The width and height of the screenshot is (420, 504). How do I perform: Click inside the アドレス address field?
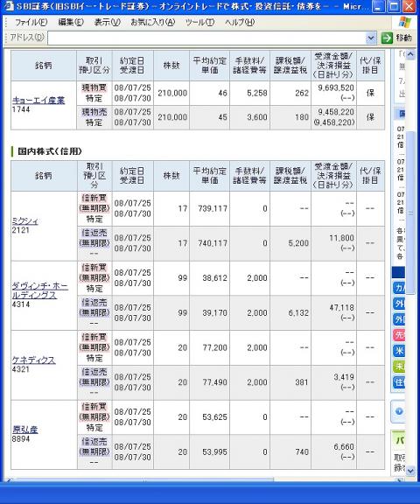206,38
